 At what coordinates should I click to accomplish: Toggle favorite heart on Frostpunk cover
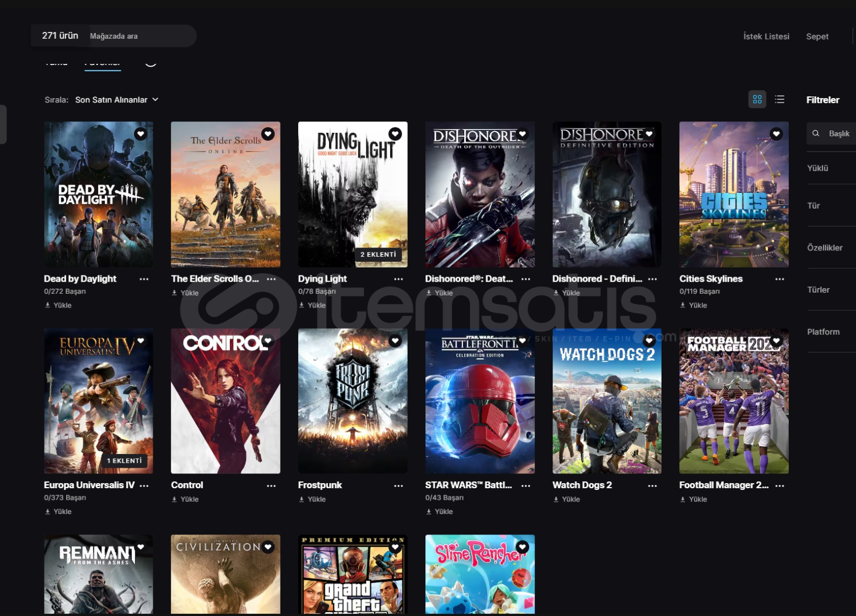(x=395, y=341)
